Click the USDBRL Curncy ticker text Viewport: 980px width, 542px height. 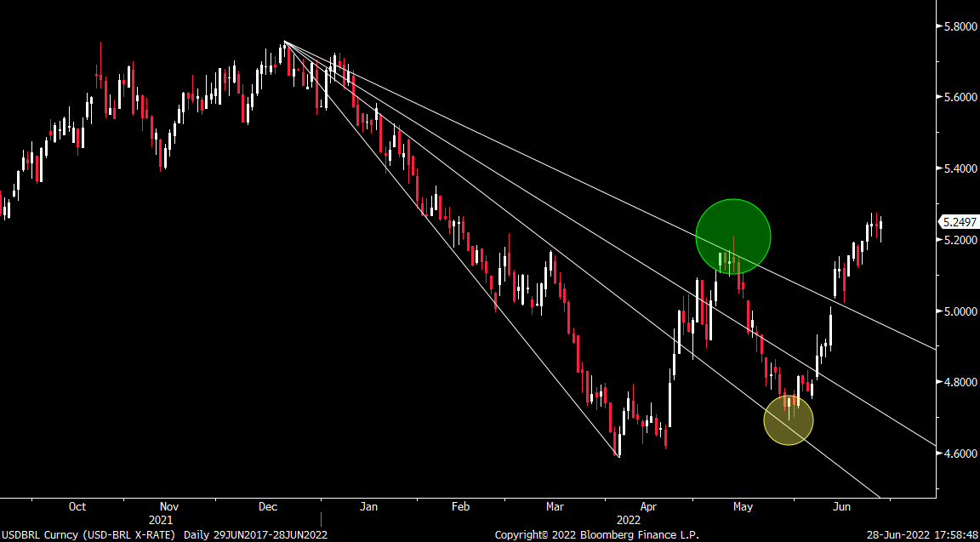click(40, 535)
